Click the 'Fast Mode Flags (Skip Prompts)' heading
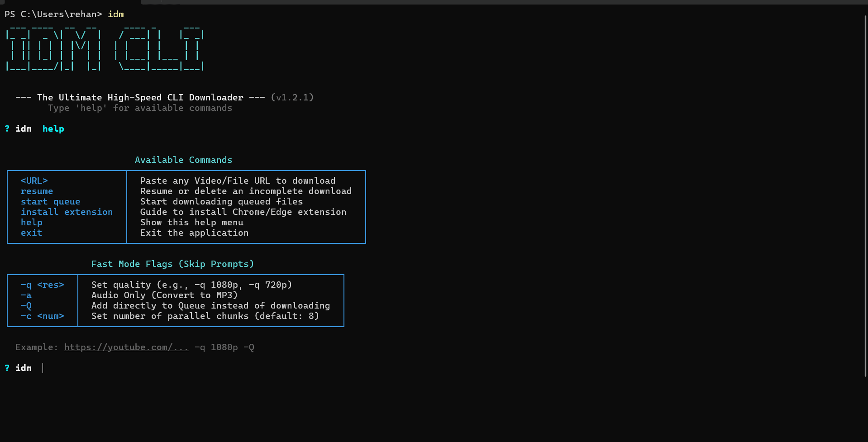 click(x=172, y=264)
